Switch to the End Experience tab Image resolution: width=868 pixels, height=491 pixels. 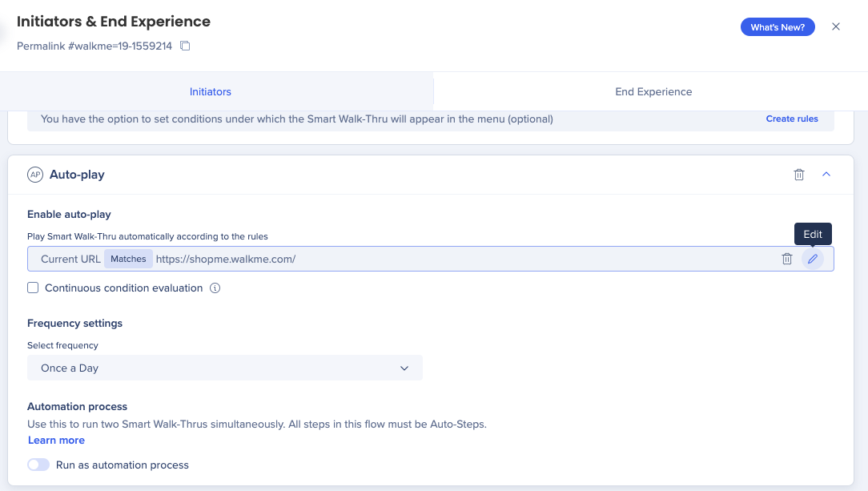pyautogui.click(x=653, y=91)
